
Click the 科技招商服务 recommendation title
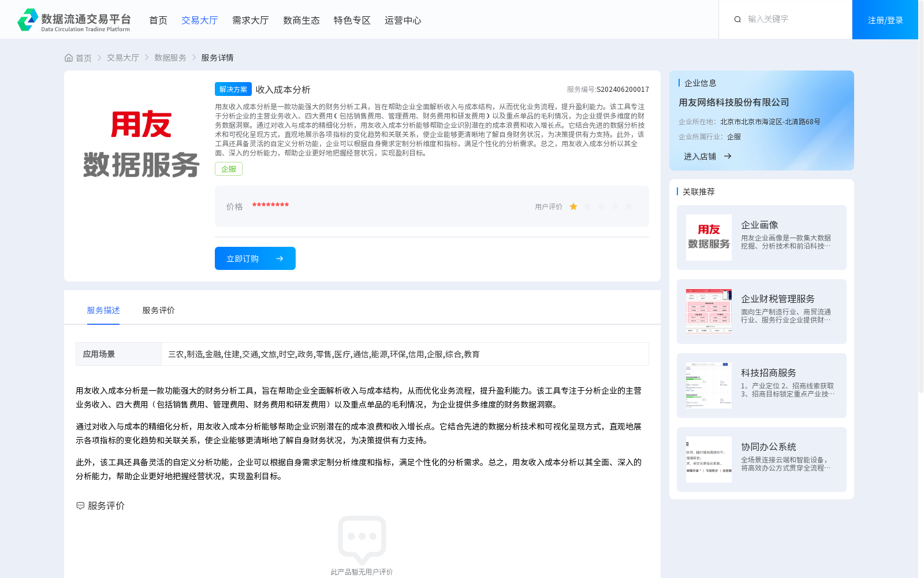769,373
